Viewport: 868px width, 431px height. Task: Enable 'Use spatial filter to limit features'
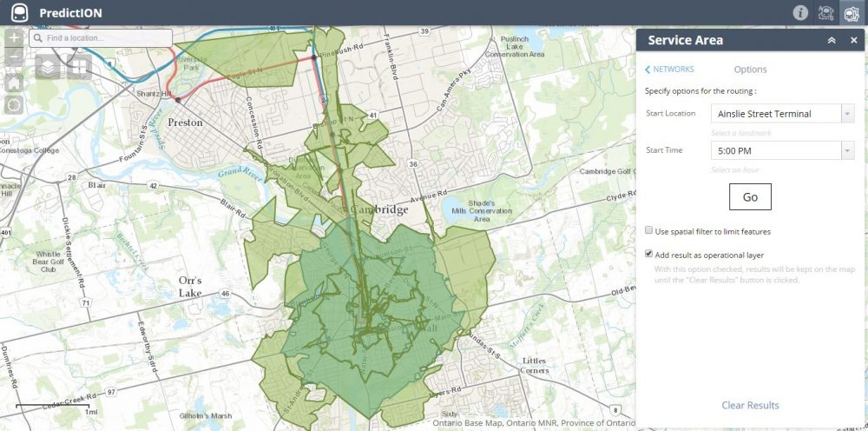click(x=649, y=231)
